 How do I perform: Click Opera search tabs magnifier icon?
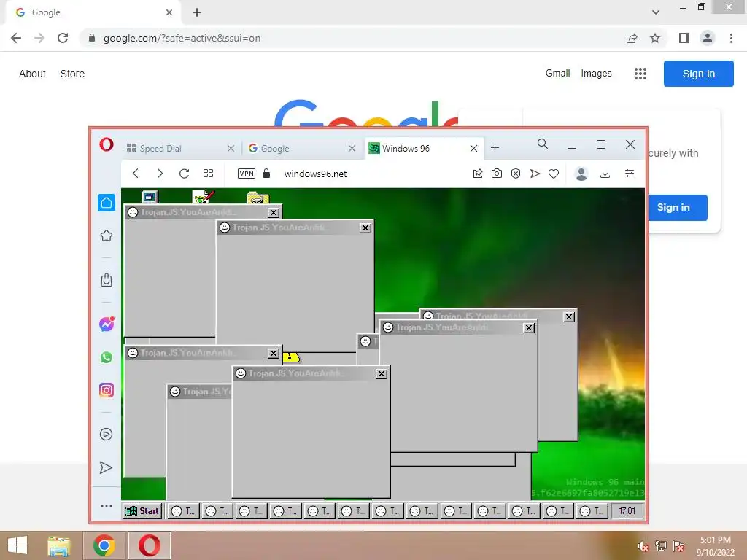click(x=542, y=144)
